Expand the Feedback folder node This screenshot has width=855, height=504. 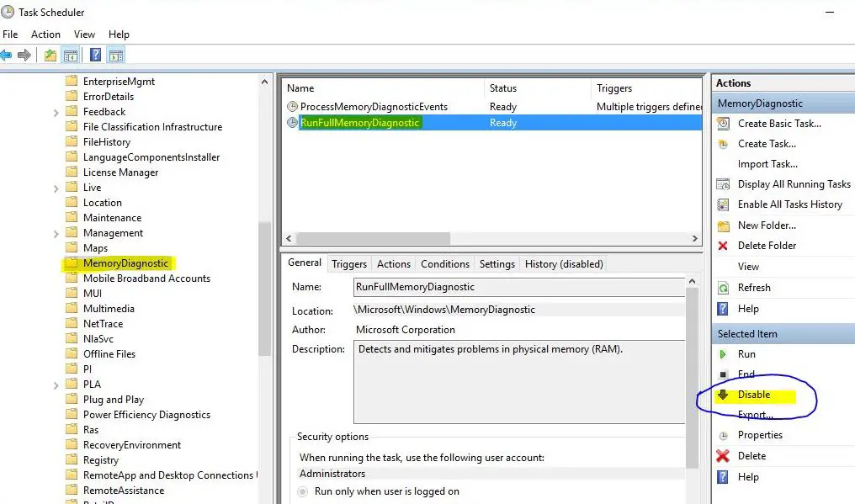pyautogui.click(x=56, y=113)
